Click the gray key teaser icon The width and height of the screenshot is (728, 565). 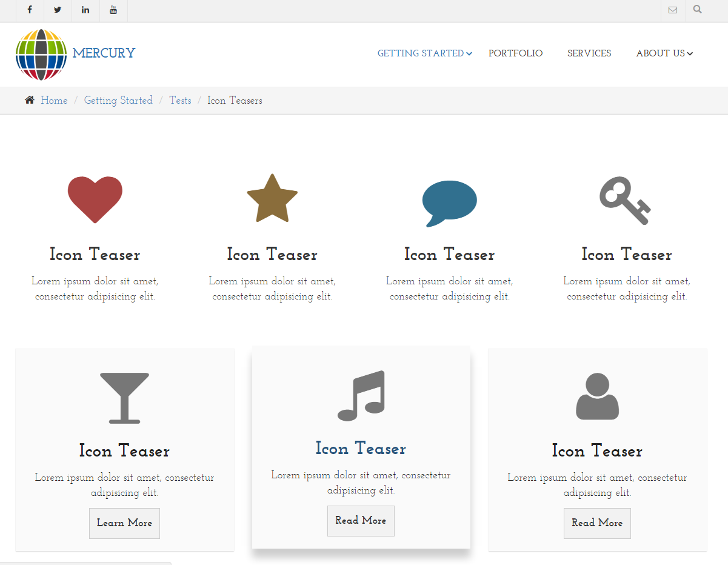pos(625,201)
